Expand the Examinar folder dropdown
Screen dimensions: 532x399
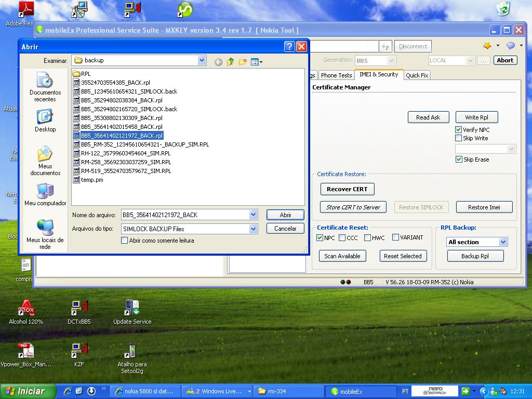click(202, 60)
